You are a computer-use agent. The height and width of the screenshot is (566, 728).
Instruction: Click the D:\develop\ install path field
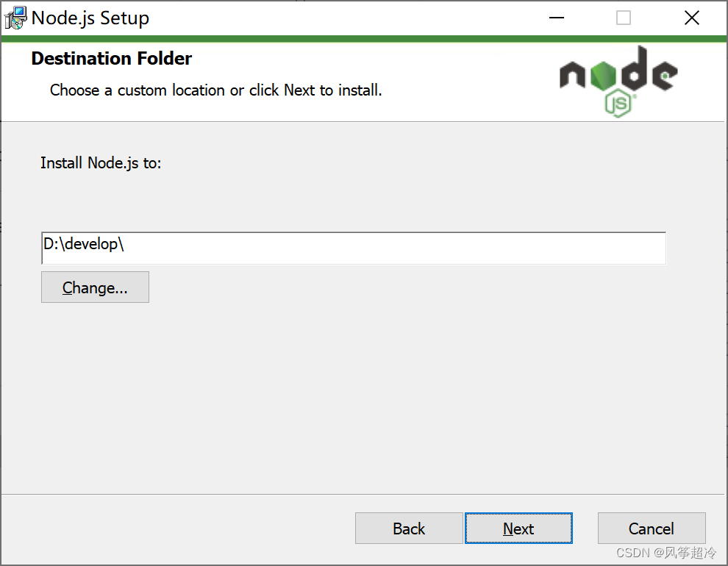click(x=353, y=248)
